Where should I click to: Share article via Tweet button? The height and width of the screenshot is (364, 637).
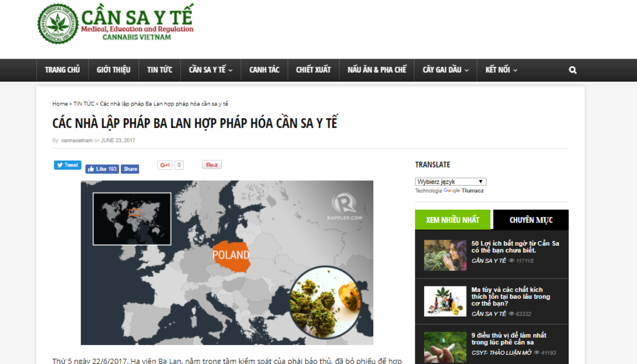pos(67,165)
